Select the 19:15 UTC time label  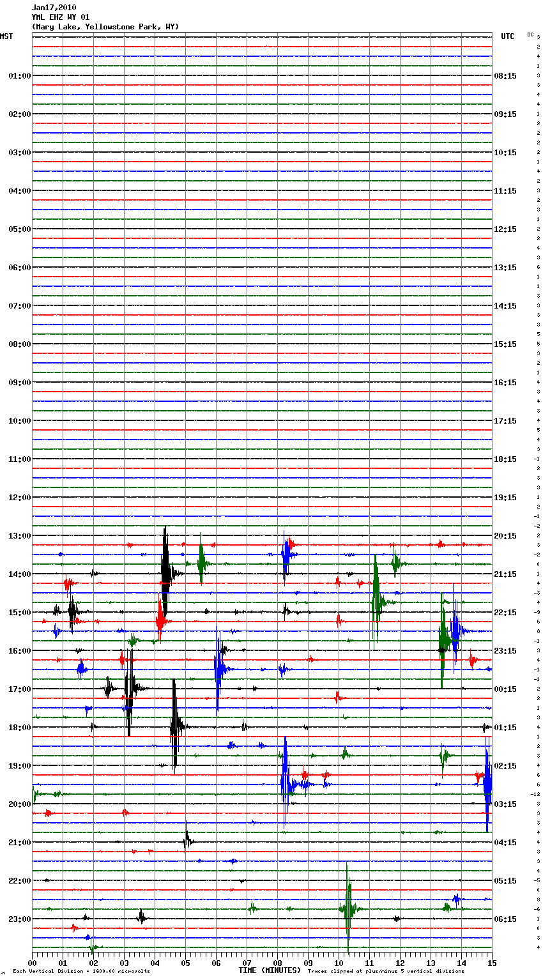point(505,498)
